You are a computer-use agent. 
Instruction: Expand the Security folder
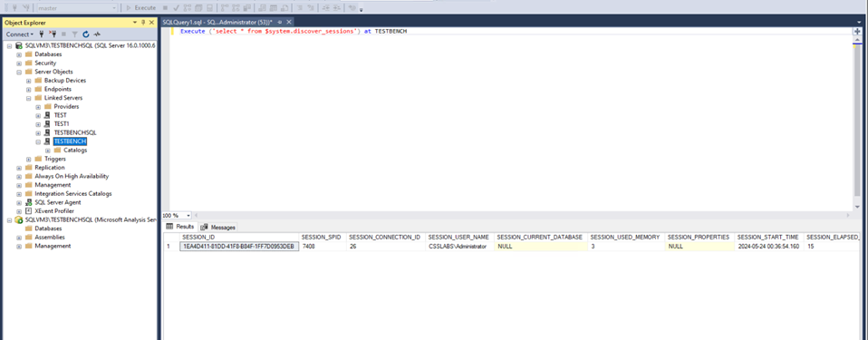tap(19, 63)
